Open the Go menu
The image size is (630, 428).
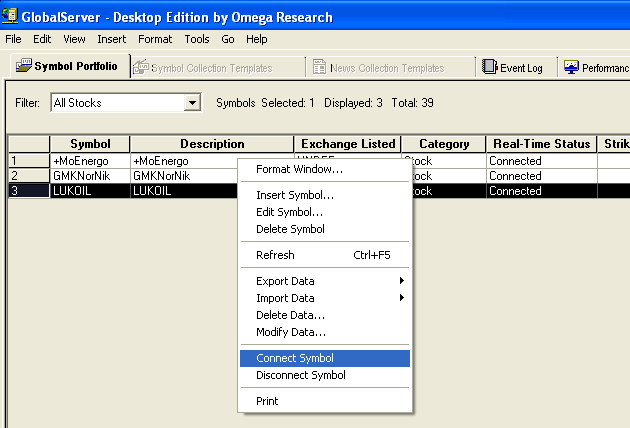point(227,39)
